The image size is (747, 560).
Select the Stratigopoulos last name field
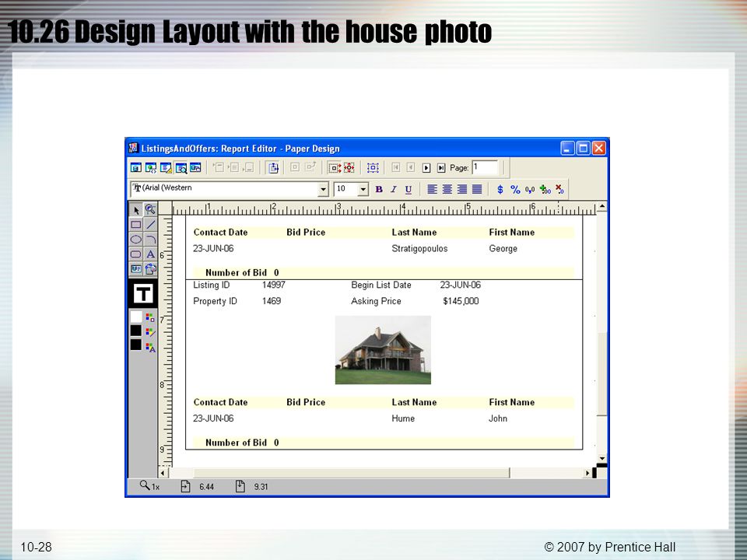click(419, 249)
